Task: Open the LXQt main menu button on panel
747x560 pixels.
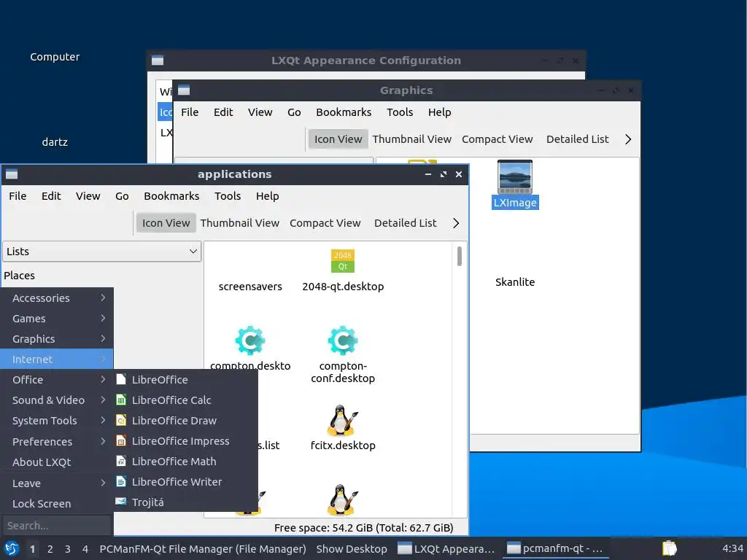Action: [12, 548]
